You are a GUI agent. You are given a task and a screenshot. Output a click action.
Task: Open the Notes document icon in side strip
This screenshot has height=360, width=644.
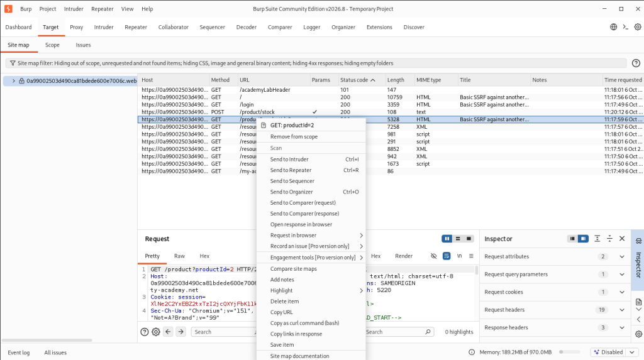point(638,302)
